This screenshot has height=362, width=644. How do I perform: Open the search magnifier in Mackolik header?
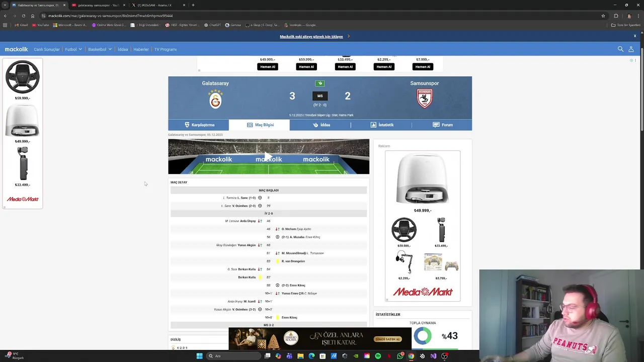620,49
